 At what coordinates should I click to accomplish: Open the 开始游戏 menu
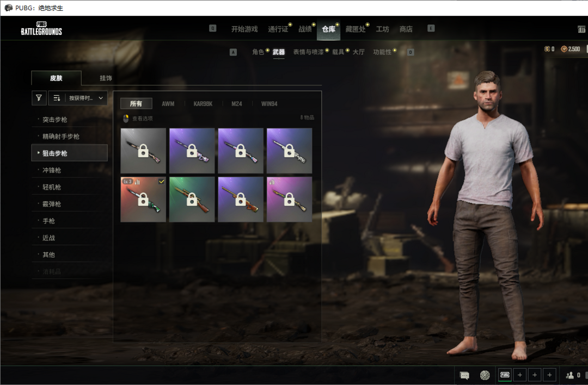pyautogui.click(x=244, y=29)
